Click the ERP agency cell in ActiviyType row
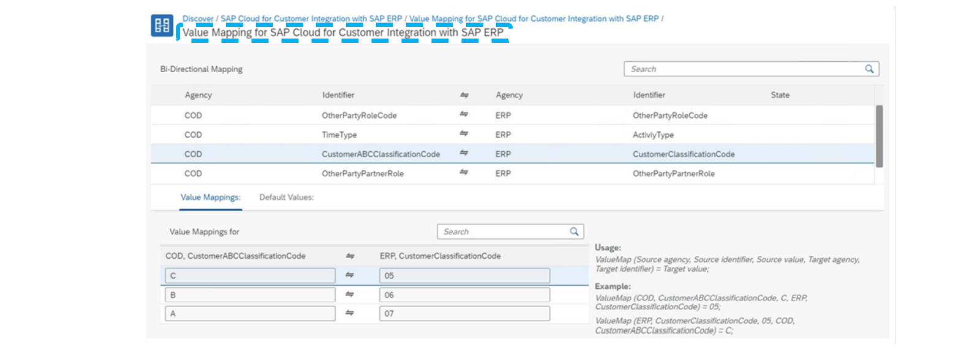The height and width of the screenshot is (350, 980). (x=503, y=135)
